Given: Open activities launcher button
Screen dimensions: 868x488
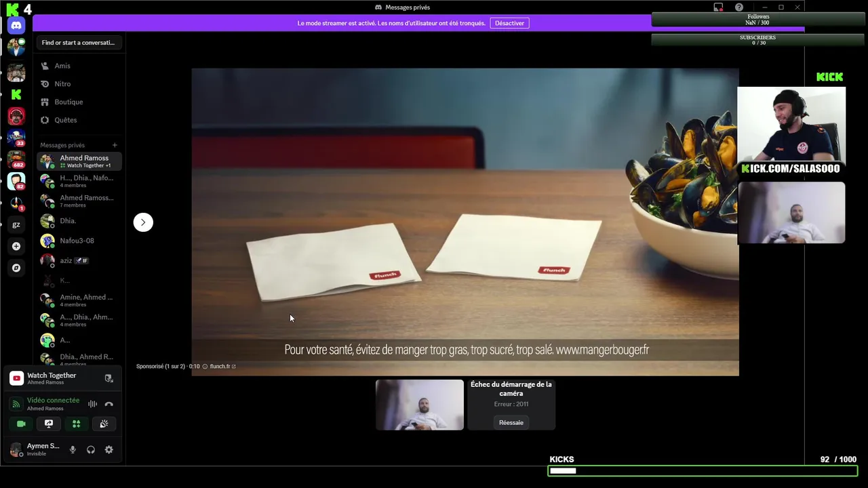Looking at the screenshot, I should tap(77, 424).
